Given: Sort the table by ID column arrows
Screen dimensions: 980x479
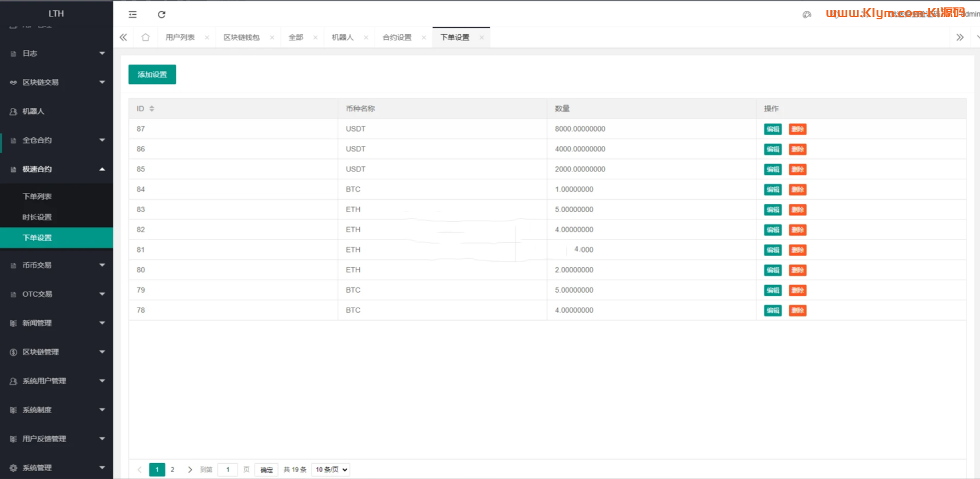Looking at the screenshot, I should coord(152,108).
